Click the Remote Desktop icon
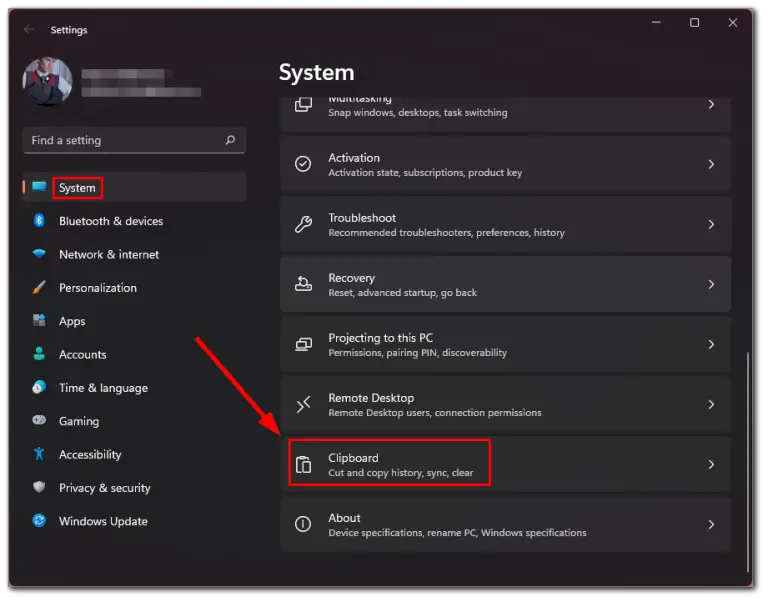Image resolution: width=768 pixels, height=602 pixels. coord(303,405)
